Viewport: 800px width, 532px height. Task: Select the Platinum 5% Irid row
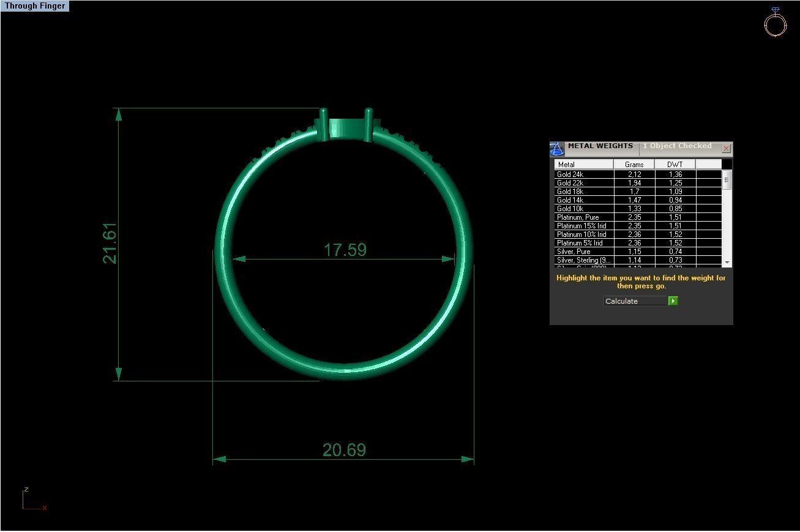pyautogui.click(x=638, y=243)
